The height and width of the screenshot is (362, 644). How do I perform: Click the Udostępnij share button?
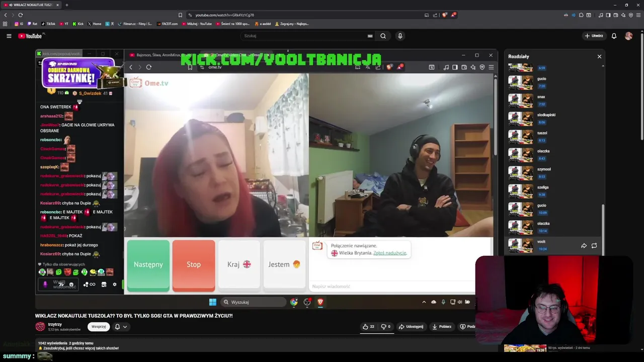click(411, 327)
